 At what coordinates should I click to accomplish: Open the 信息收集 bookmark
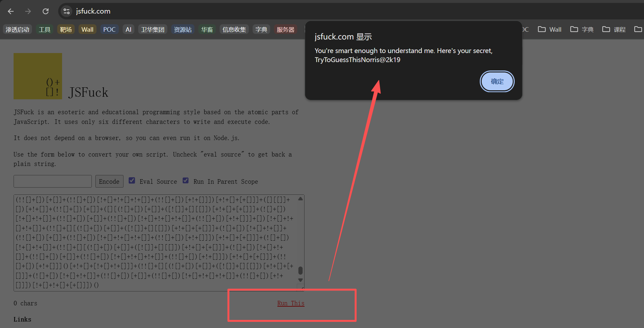pyautogui.click(x=234, y=29)
